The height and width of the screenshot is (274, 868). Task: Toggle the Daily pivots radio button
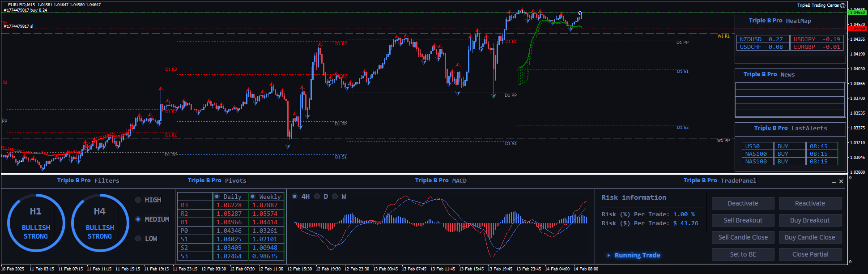[217, 197]
